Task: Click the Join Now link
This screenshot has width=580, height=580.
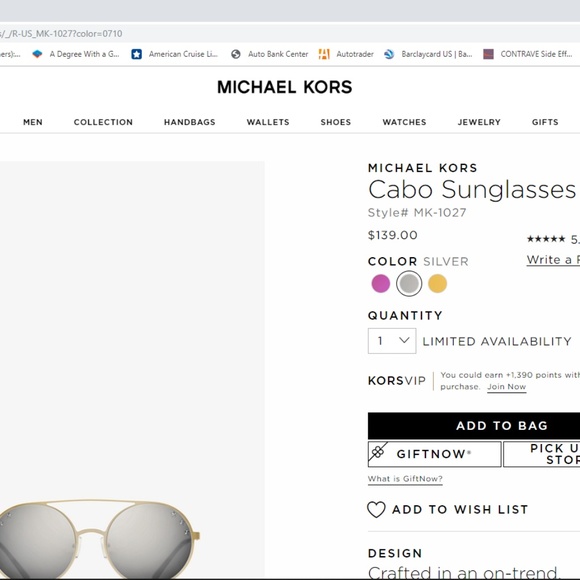Action: (506, 387)
